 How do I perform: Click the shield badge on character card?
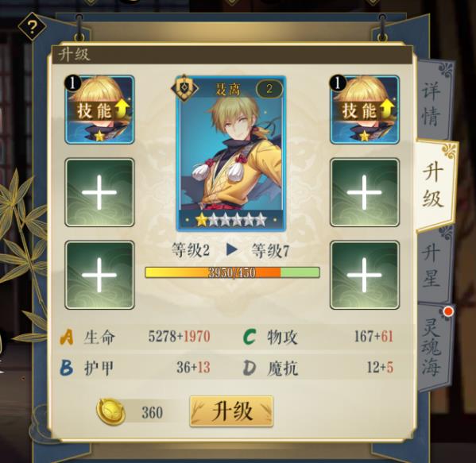(x=184, y=88)
